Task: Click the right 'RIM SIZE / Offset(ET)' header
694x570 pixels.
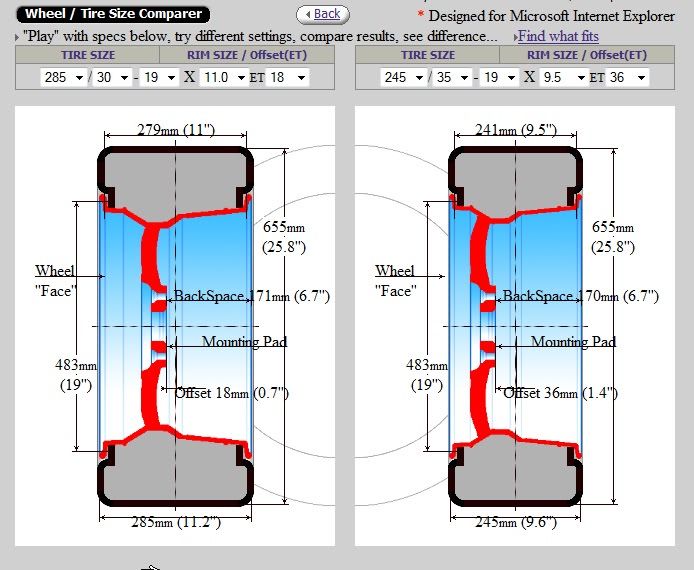Action: (x=587, y=55)
